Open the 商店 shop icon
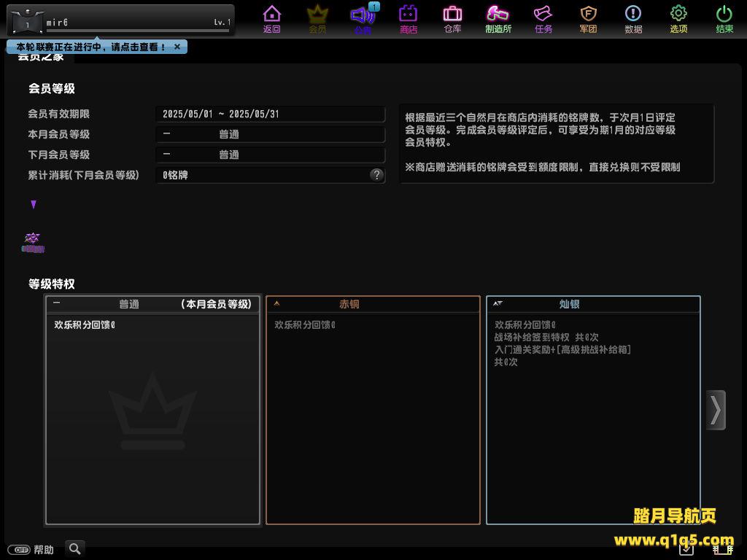This screenshot has height=560, width=747. tap(409, 18)
